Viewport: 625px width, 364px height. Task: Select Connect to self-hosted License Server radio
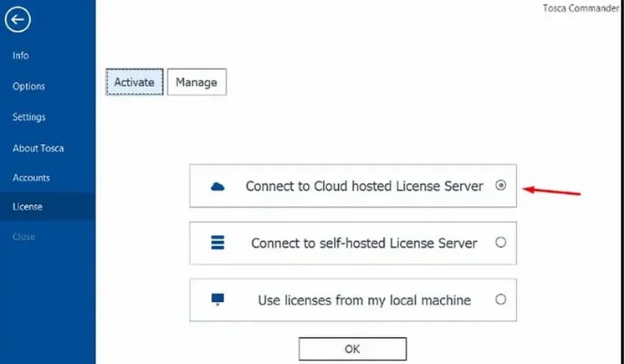(x=500, y=243)
